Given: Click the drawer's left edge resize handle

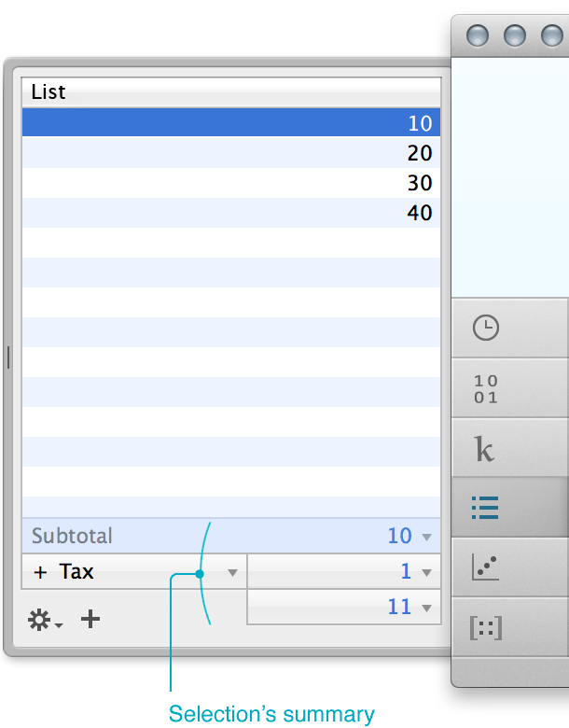Looking at the screenshot, I should [x=7, y=357].
